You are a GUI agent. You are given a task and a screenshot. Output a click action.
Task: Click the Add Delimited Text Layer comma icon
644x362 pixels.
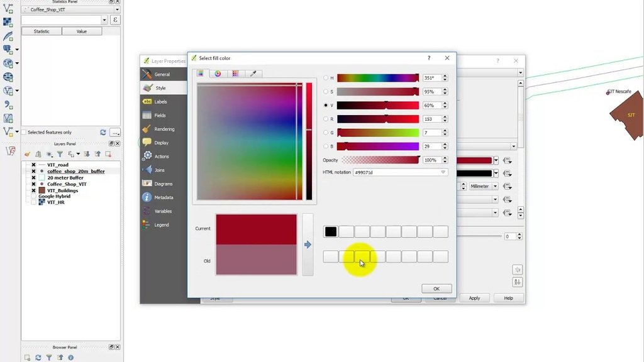click(8, 105)
